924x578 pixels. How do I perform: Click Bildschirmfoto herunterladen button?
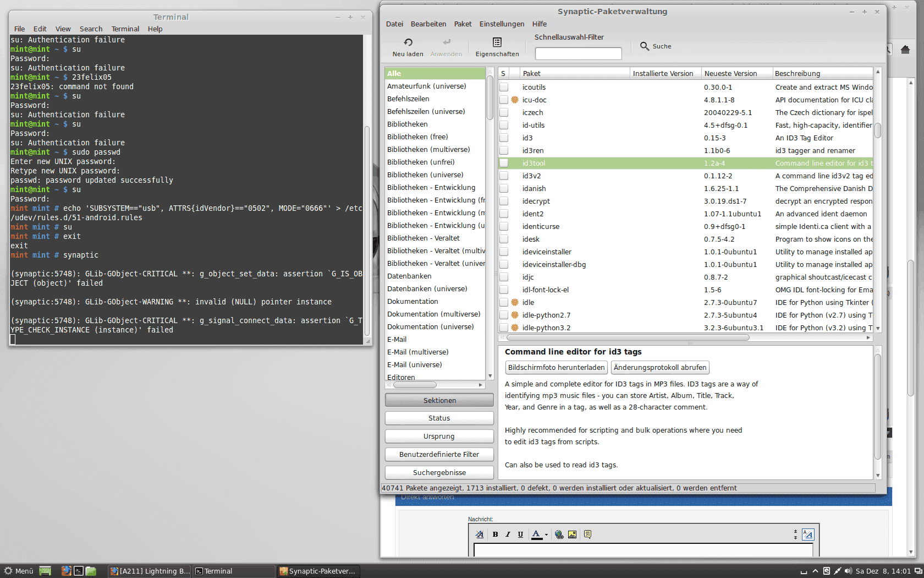tap(556, 368)
